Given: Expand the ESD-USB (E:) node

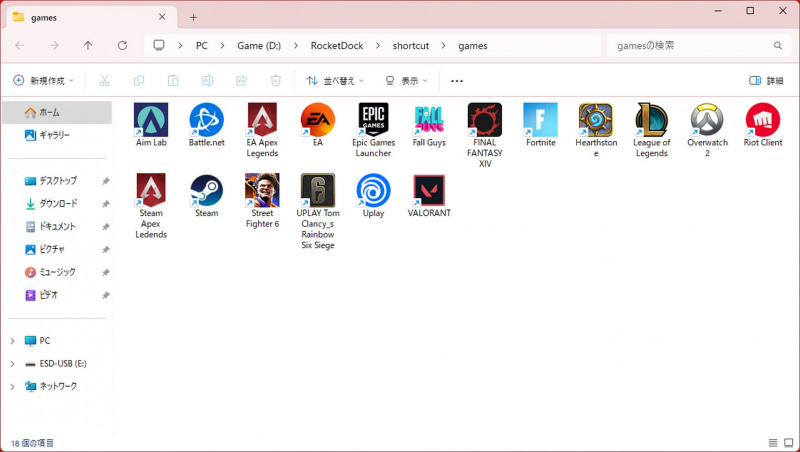Looking at the screenshot, I should point(12,364).
